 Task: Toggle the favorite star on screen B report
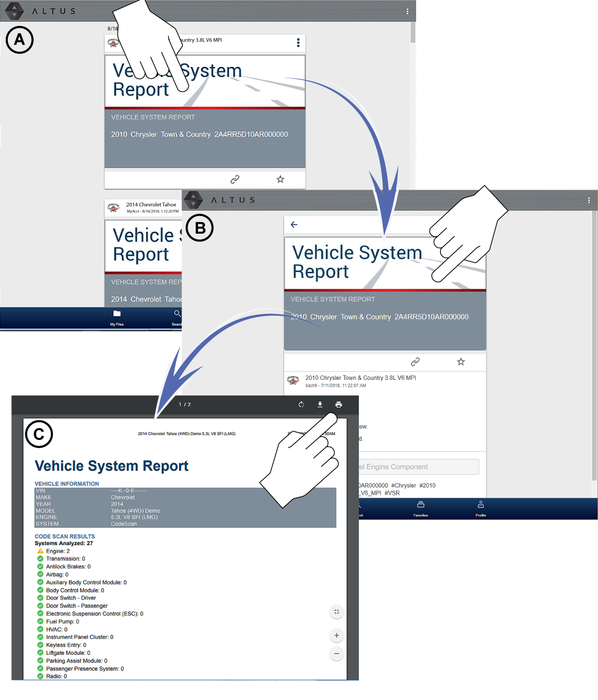click(461, 362)
